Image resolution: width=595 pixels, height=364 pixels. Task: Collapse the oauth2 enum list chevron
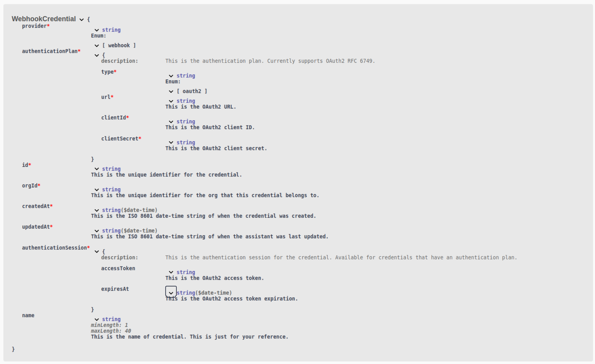(x=171, y=91)
